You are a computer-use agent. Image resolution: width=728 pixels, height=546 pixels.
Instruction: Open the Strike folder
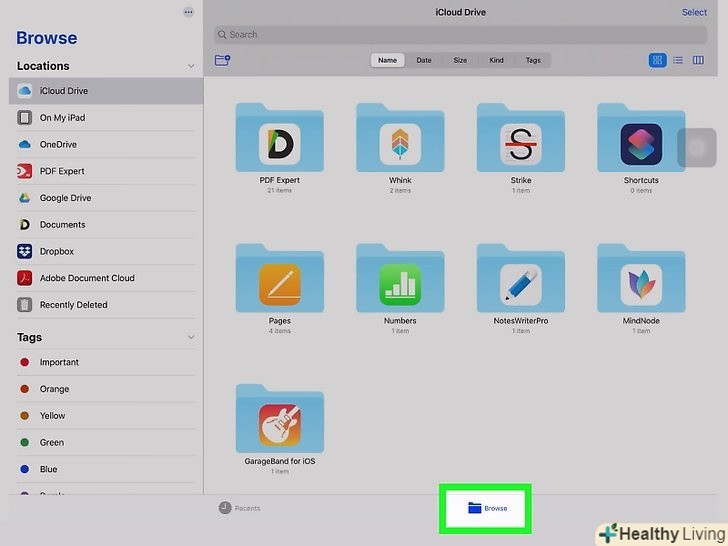point(520,138)
